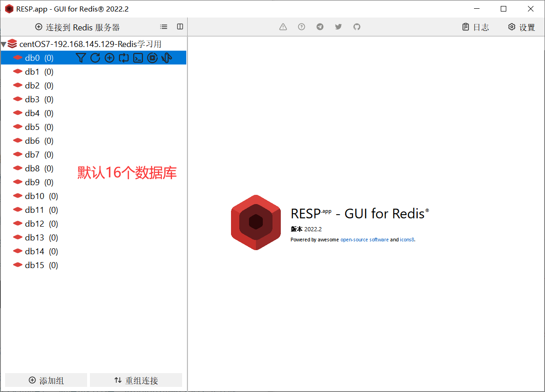Click the RESP.app - GUI for Redis heading
545x392 pixels.
coord(360,214)
